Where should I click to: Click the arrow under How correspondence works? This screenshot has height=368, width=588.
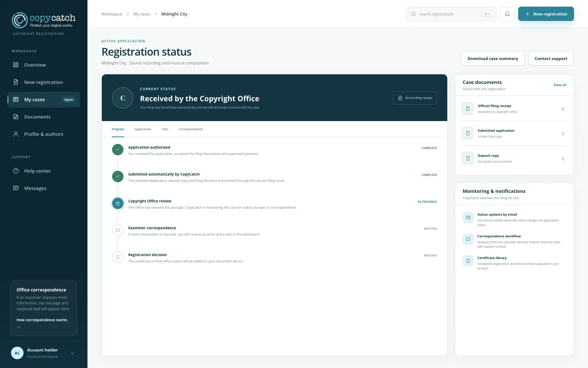pos(18,327)
